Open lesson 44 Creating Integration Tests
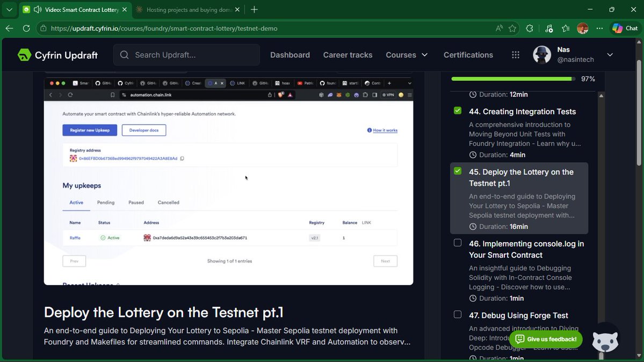 point(523,111)
